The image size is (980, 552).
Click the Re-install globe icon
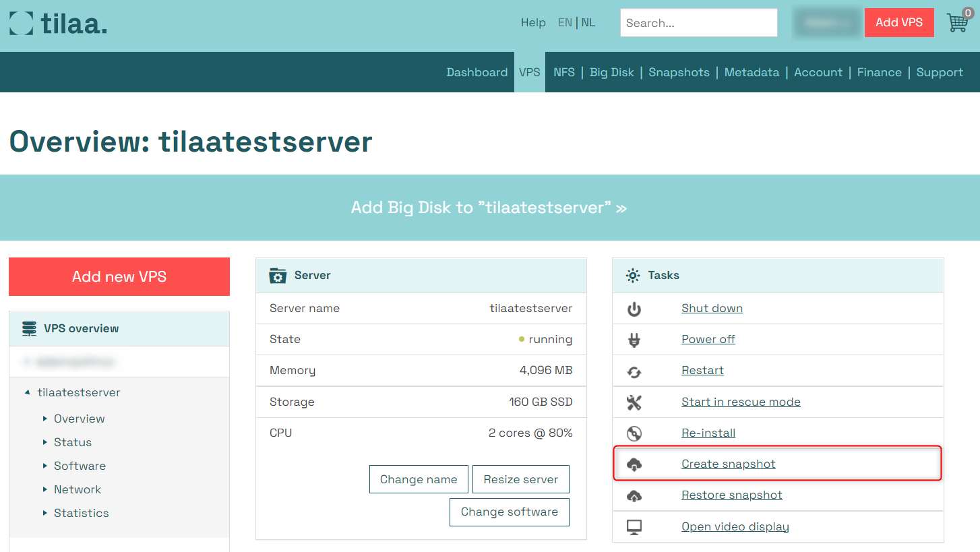coord(634,433)
